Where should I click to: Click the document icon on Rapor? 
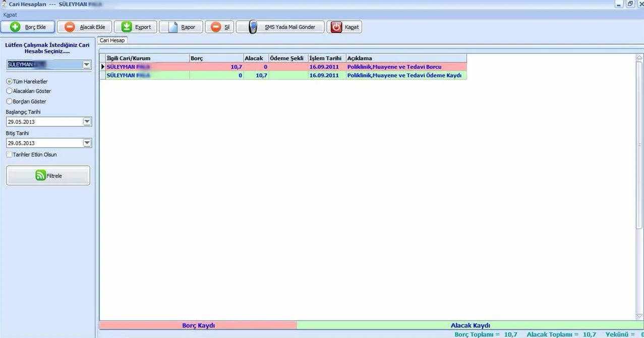pyautogui.click(x=173, y=27)
